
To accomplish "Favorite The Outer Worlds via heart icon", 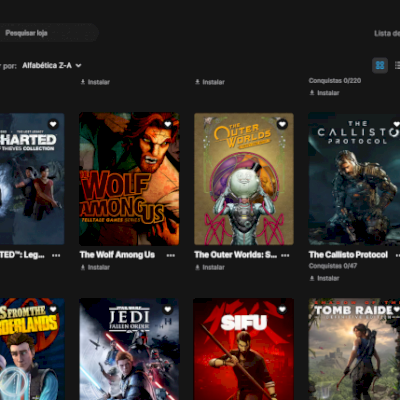I will [282, 124].
